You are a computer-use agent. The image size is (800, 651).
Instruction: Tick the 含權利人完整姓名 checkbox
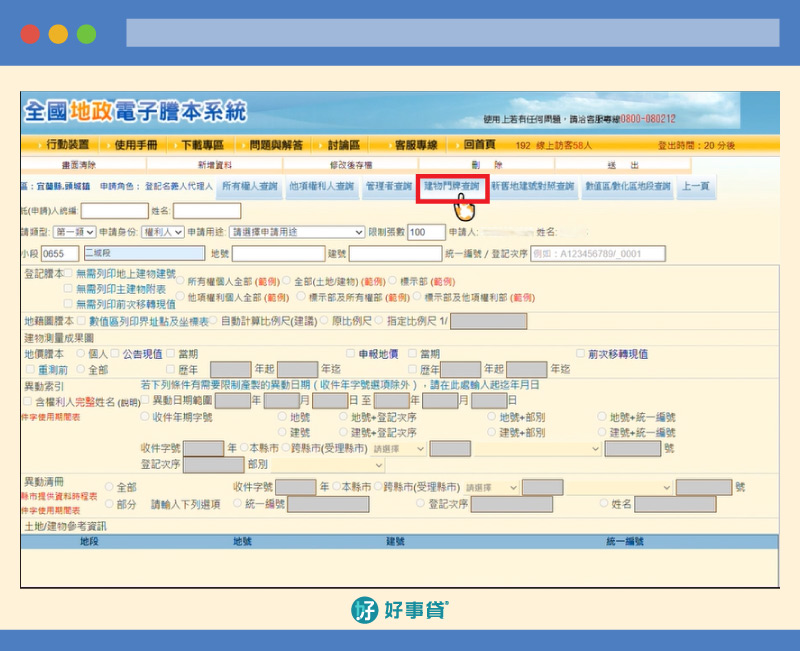coord(27,401)
